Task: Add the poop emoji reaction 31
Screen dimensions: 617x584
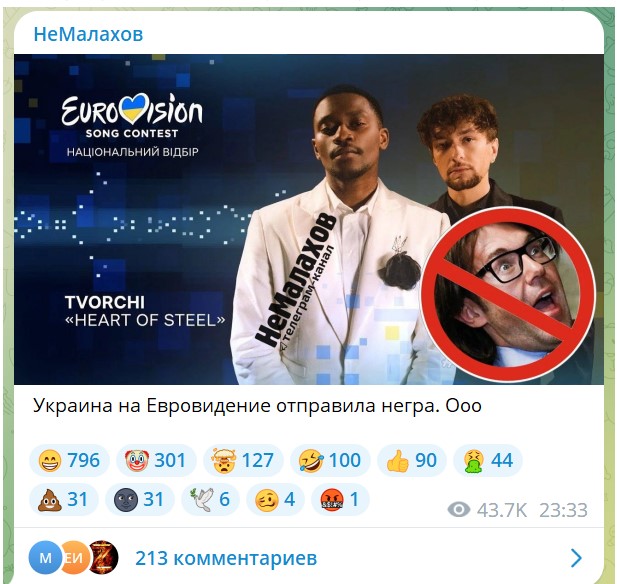Action: (x=64, y=499)
